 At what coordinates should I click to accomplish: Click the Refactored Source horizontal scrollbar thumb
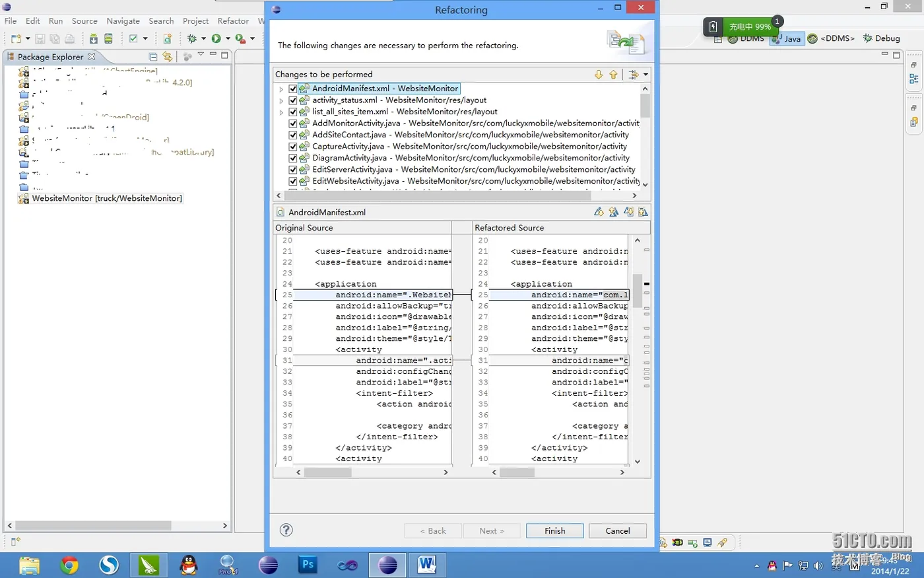click(x=517, y=472)
